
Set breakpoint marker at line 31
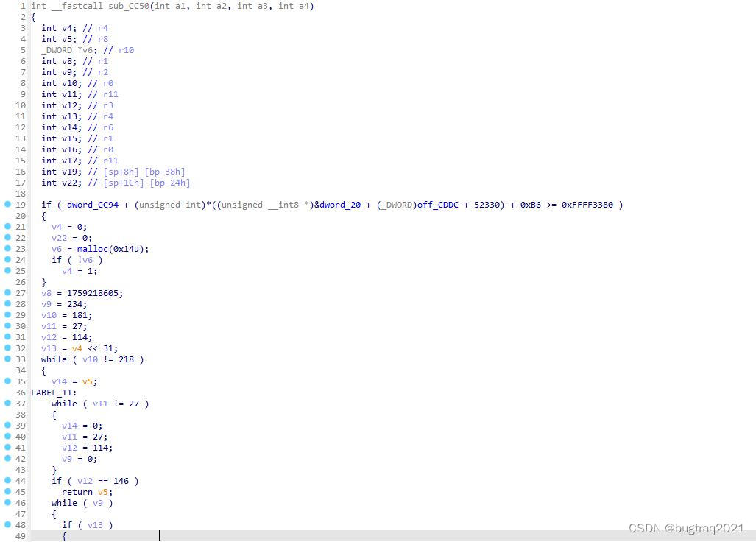click(x=7, y=337)
